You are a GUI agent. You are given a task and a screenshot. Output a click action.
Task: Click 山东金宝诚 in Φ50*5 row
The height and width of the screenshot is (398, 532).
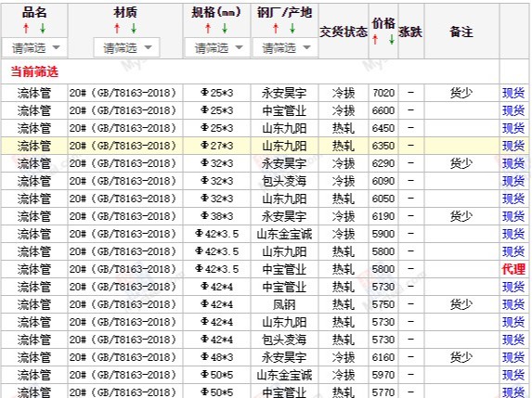coord(284,375)
